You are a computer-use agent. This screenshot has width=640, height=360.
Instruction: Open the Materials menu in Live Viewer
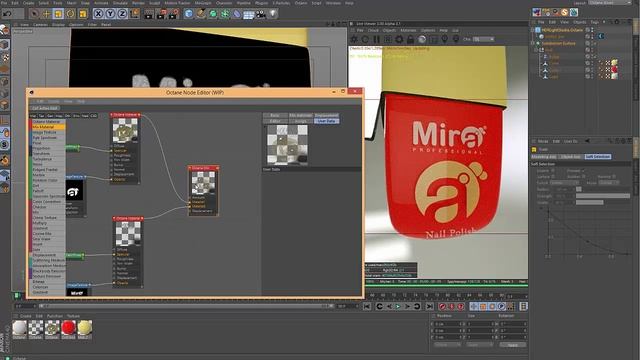coord(408,30)
